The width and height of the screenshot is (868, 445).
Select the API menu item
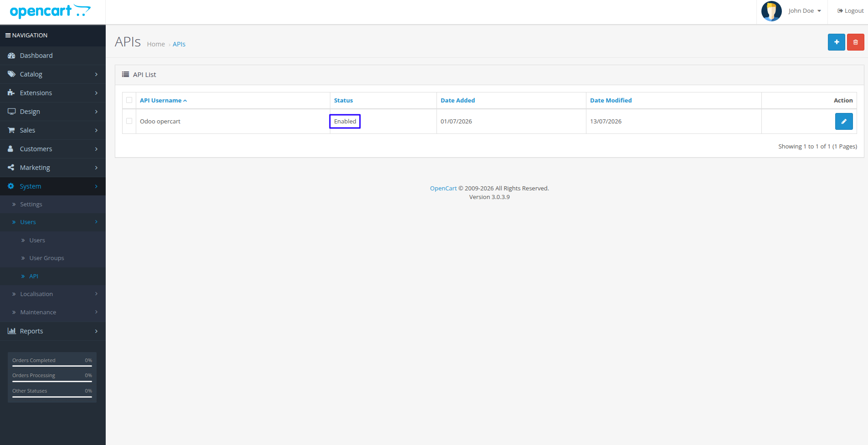pos(53,276)
